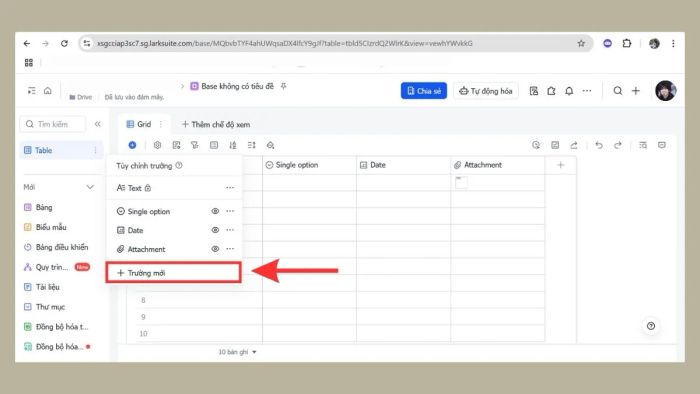Click the Chia sẻ share button

(x=424, y=91)
